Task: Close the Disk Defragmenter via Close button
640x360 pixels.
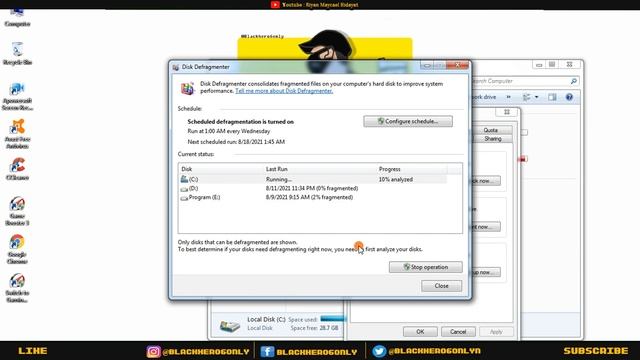Action: point(442,286)
